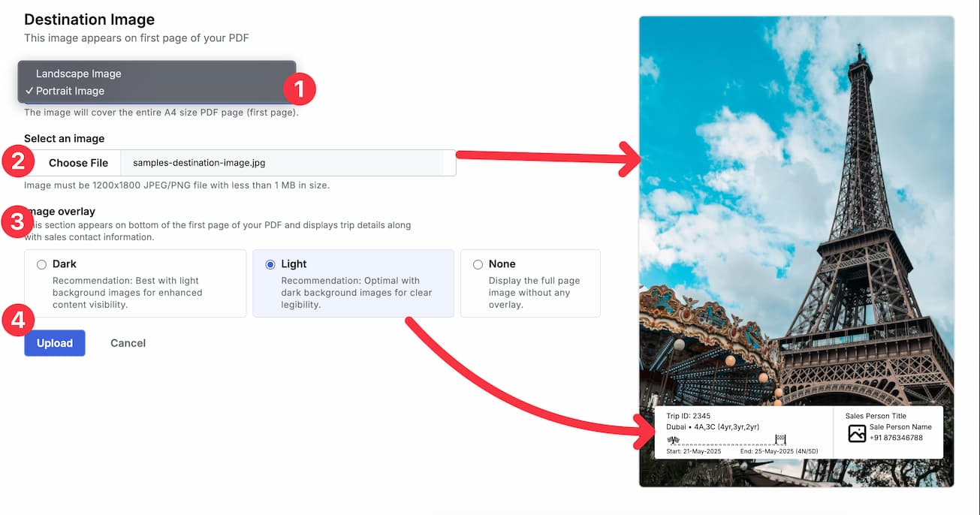Viewport: 980px width, 515px height.
Task: Click the finish flag icon beside the End date
Action: click(x=780, y=438)
